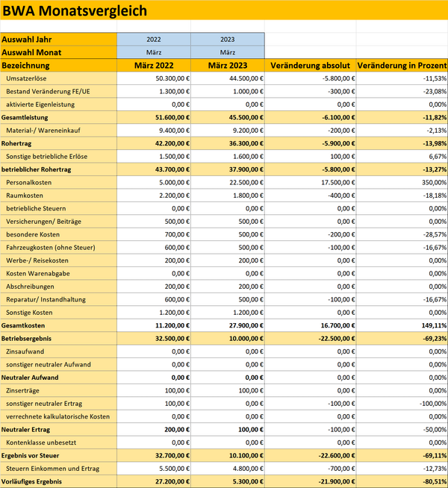The height and width of the screenshot is (488, 448).
Task: Click the Veränderung in Prozent header
Action: tap(402, 66)
